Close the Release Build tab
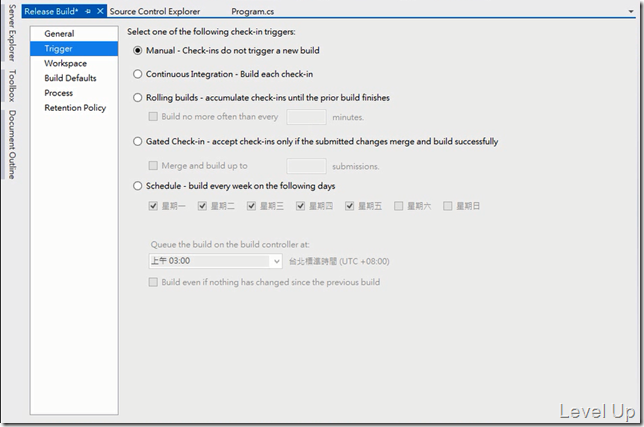 click(100, 11)
